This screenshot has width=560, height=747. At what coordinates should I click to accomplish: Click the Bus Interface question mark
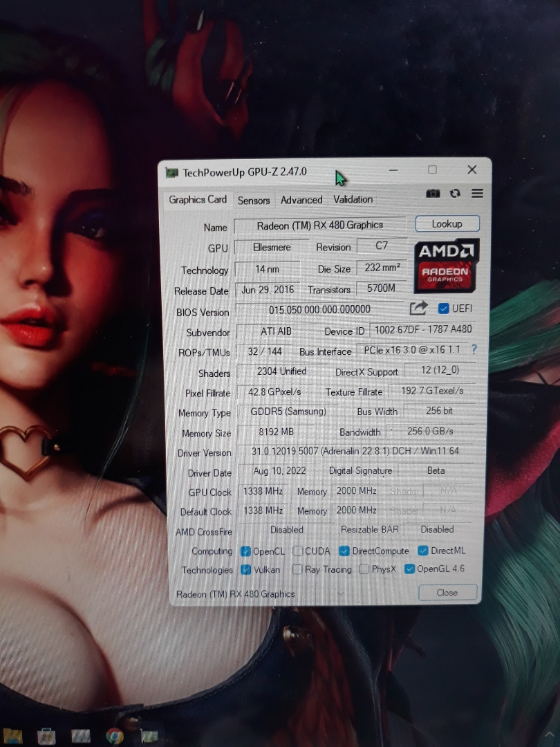tap(474, 349)
